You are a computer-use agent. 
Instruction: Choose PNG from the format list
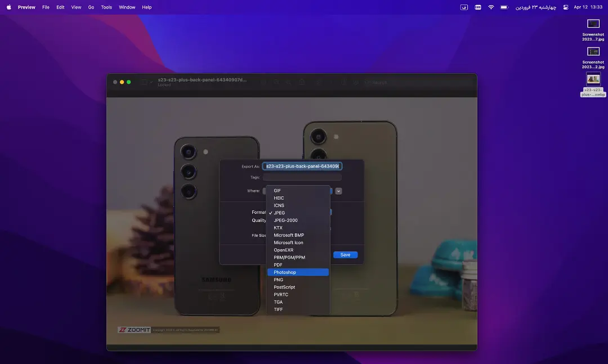coord(298,280)
